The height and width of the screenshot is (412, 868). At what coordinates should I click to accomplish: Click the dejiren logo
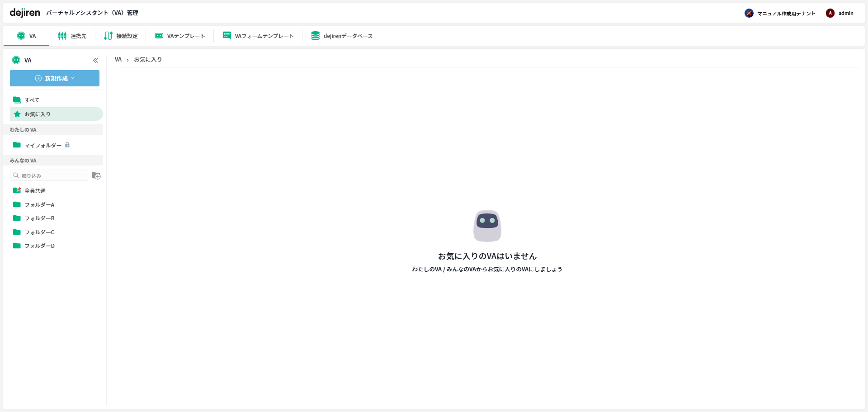(x=25, y=13)
